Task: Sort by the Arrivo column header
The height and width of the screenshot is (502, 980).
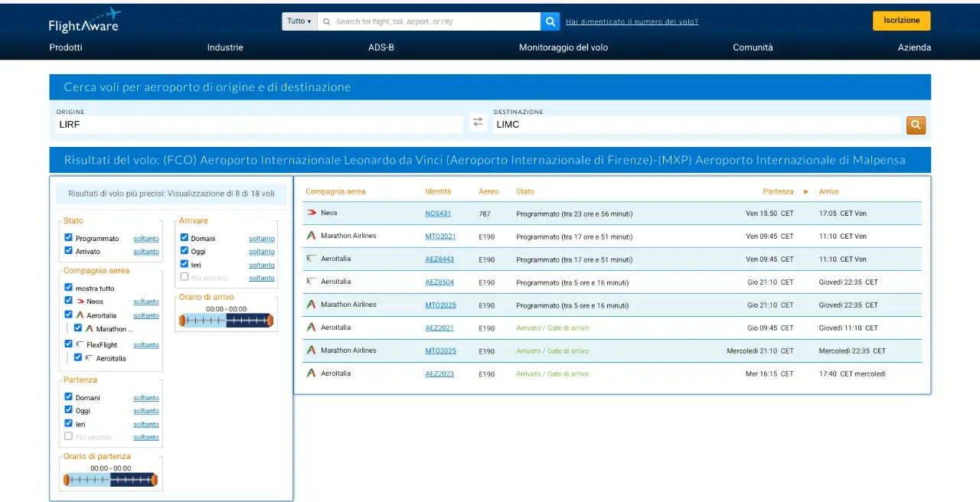Action: (x=829, y=191)
